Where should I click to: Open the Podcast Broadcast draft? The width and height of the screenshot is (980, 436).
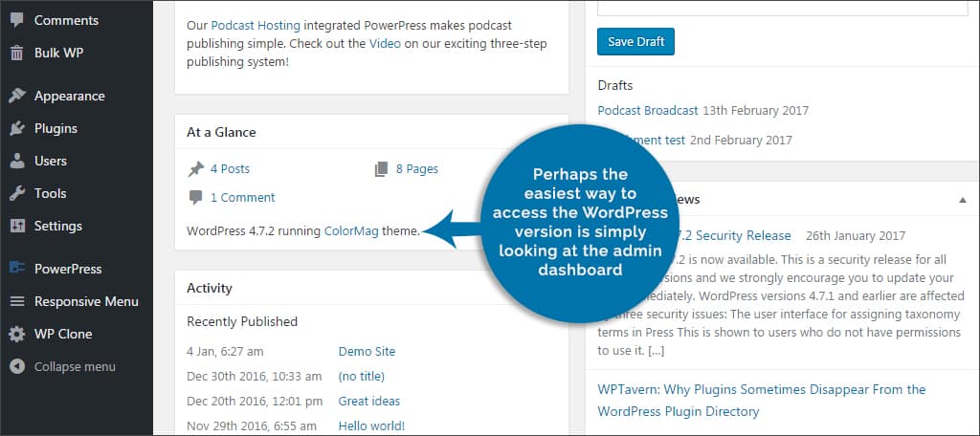click(648, 111)
